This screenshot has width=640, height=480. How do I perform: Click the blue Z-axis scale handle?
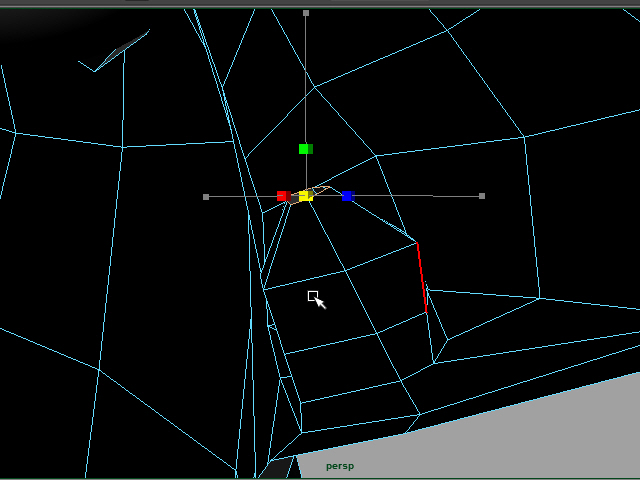348,196
